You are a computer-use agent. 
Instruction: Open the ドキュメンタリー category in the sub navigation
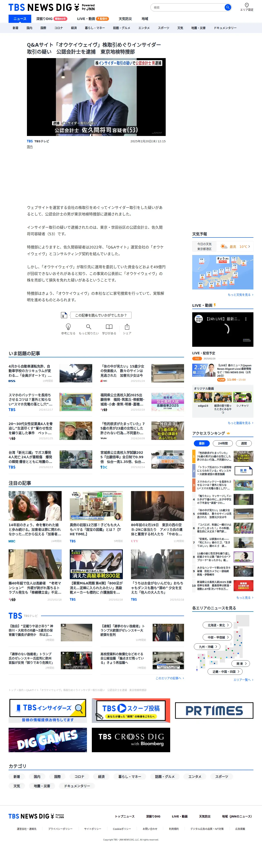coord(225,28)
